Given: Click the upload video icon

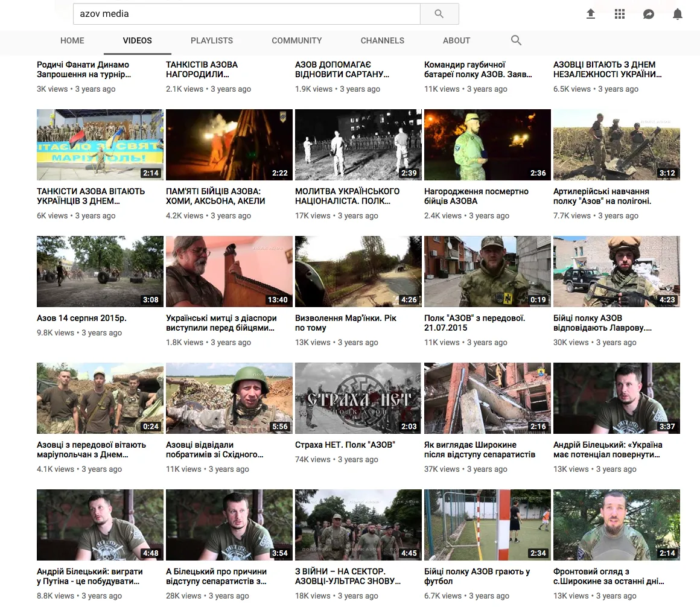Looking at the screenshot, I should (591, 14).
